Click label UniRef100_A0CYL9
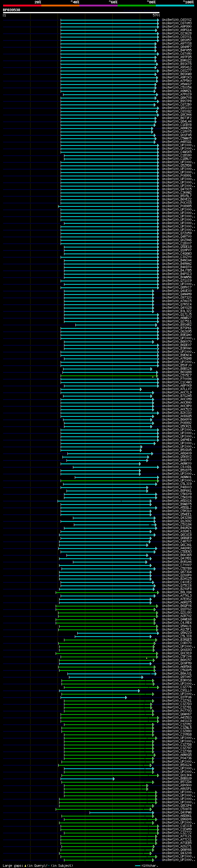 click(177, 393)
